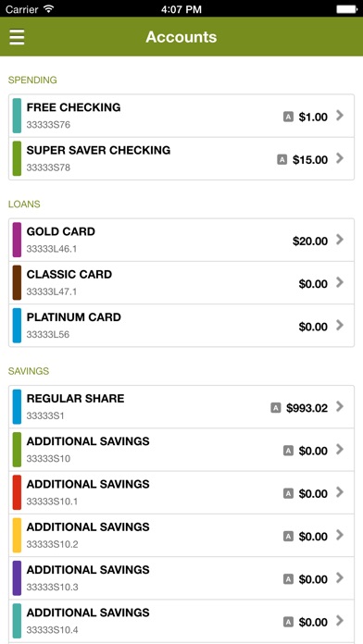
Task: Select the Super Saver Checking account
Action: point(181,158)
